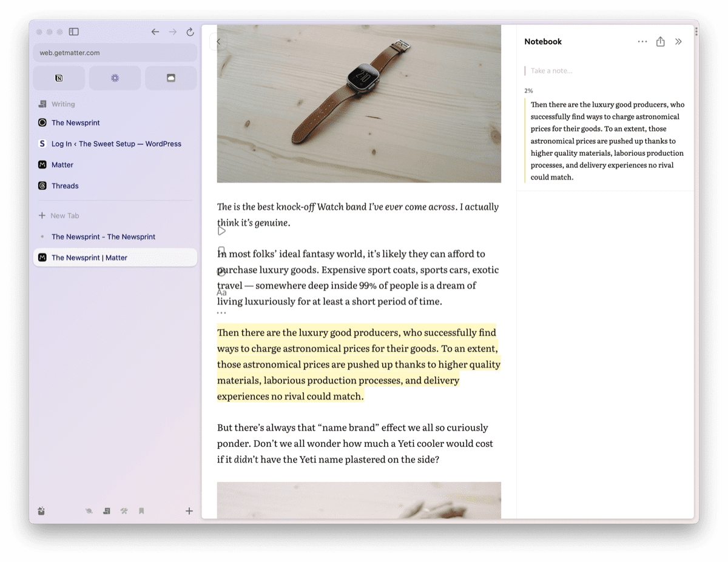Open the Arc archive box icon
Screen dimensions: 728x562
(x=41, y=511)
